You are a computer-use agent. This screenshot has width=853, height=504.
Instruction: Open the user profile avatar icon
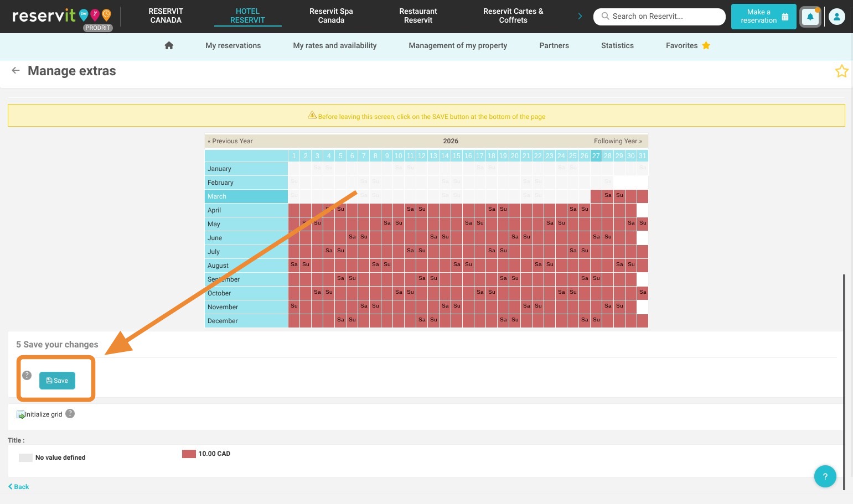[836, 17]
